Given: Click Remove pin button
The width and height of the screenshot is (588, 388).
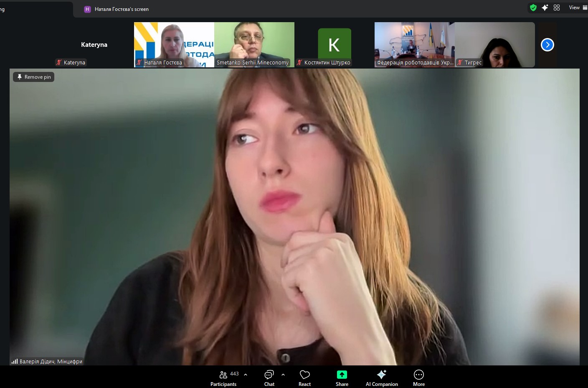Looking at the screenshot, I should tap(34, 77).
